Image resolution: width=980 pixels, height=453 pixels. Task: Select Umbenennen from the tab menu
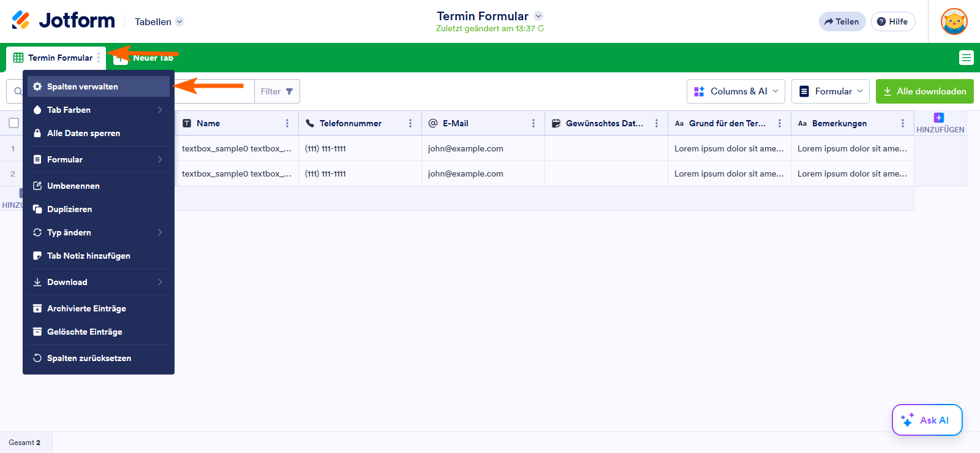99,186
